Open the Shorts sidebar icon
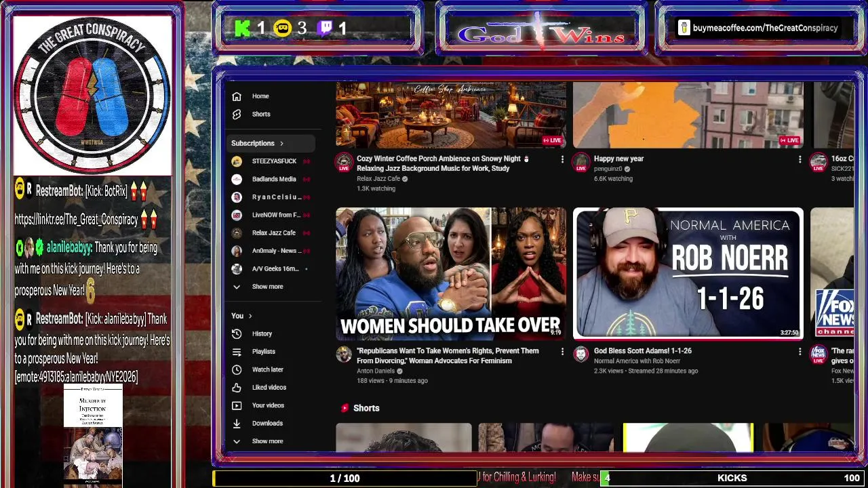The image size is (868, 488). pyautogui.click(x=237, y=115)
